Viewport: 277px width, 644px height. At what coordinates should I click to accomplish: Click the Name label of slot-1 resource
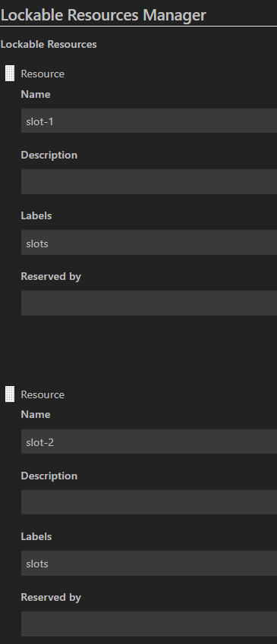click(36, 95)
